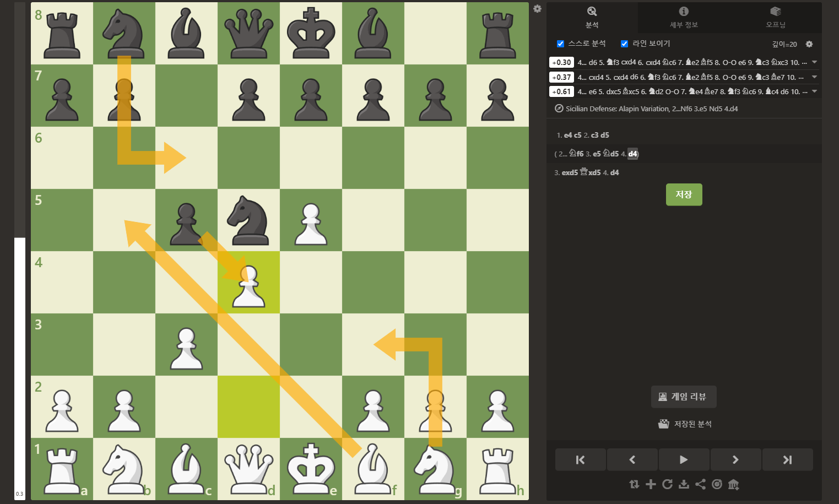The image size is (839, 504).
Task: Open board settings gear beside the chessboard
Action: tap(537, 9)
